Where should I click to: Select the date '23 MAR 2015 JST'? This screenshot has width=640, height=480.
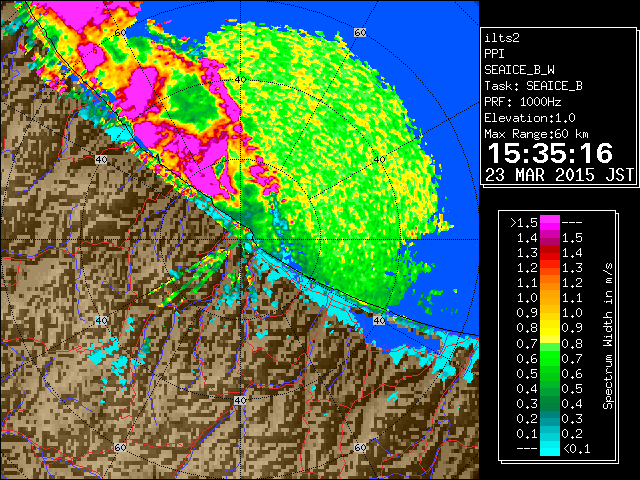pos(560,175)
